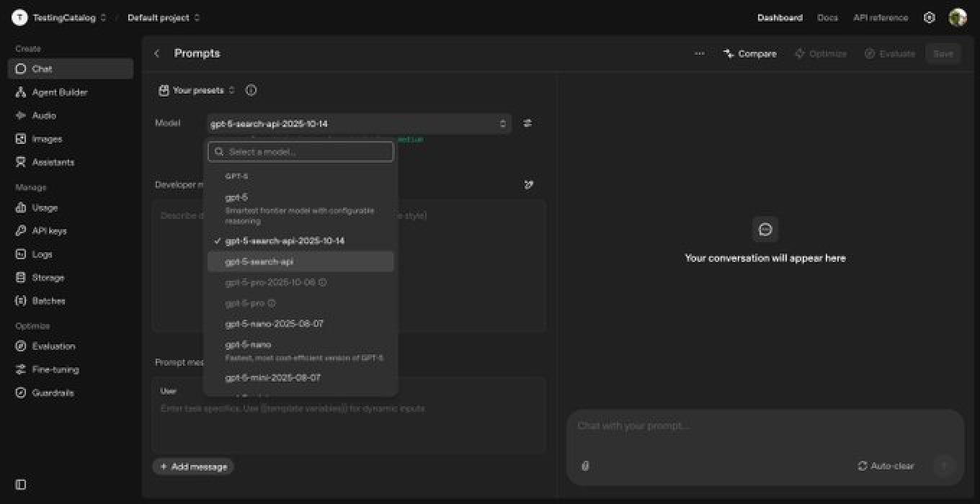
Task: Click the user profile avatar
Action: [x=957, y=18]
